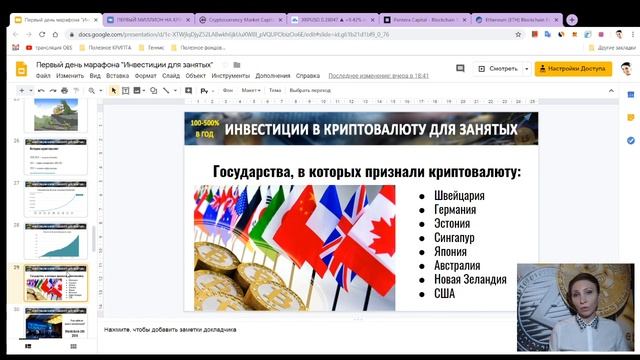Open Calendar in the side panel

(x=631, y=95)
